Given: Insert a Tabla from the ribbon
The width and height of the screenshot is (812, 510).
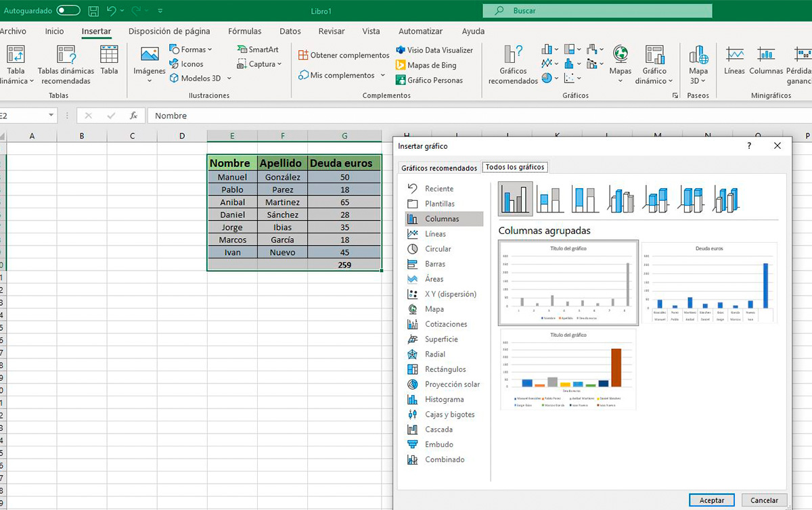Looking at the screenshot, I should [x=109, y=60].
